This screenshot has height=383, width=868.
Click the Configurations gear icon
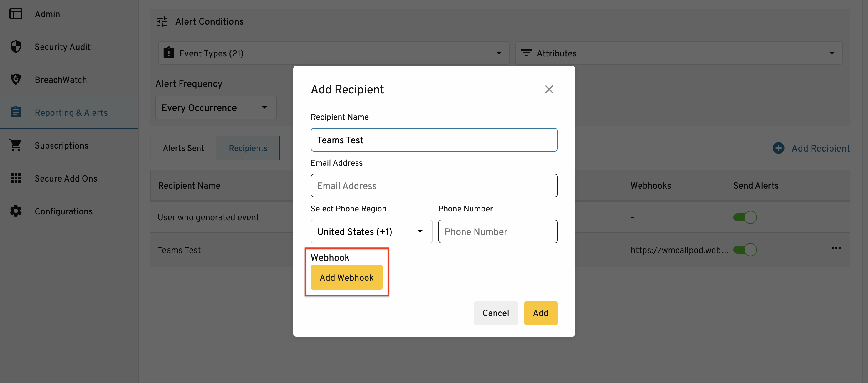coord(16,211)
